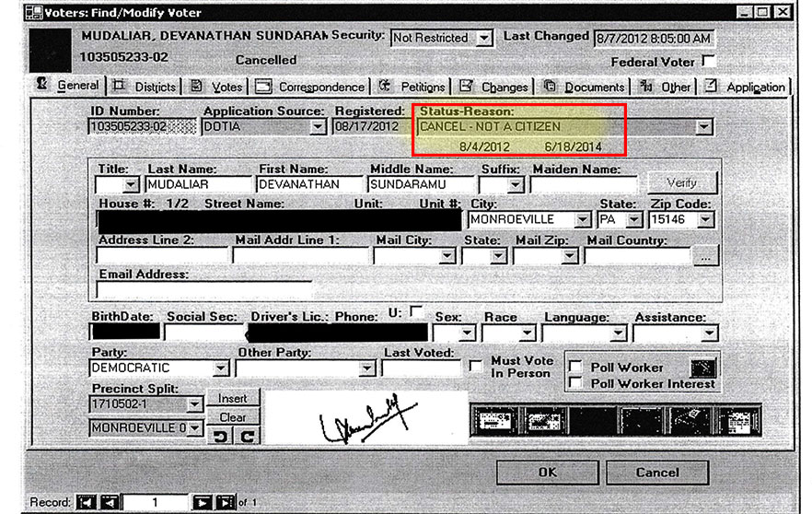The height and width of the screenshot is (514, 812).
Task: Go to the first record
Action: [x=85, y=502]
